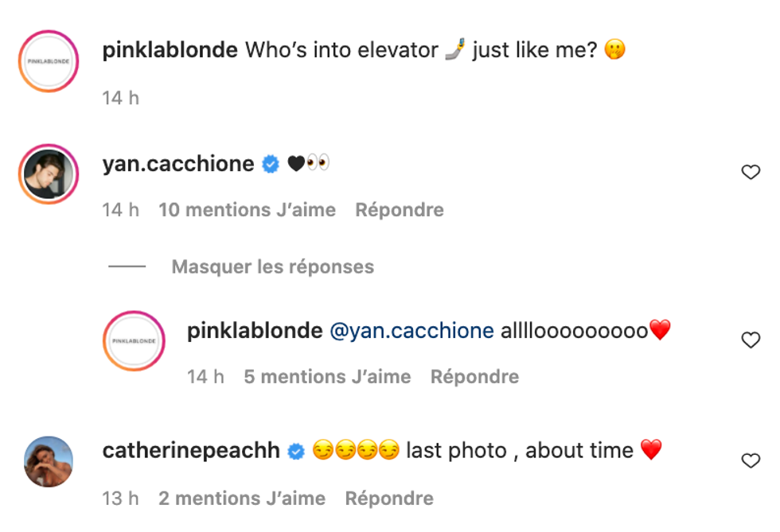This screenshot has height=532, width=780.
Task: Open pinklablonde's avatar in the reply
Action: 132,341
